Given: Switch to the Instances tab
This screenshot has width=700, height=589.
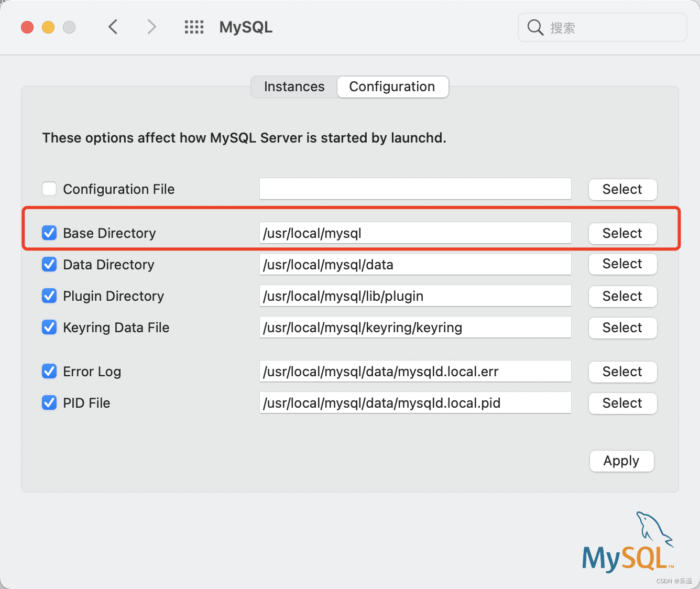Looking at the screenshot, I should (x=294, y=86).
